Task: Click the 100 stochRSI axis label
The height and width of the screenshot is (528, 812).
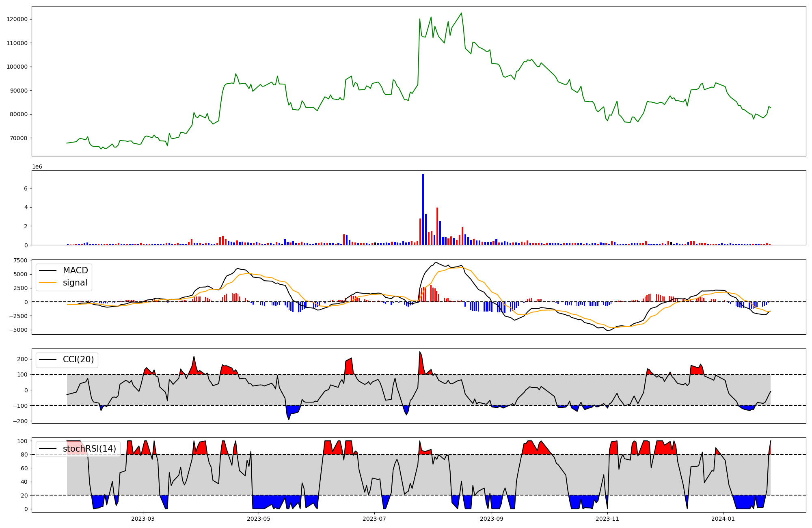Action: click(x=23, y=441)
